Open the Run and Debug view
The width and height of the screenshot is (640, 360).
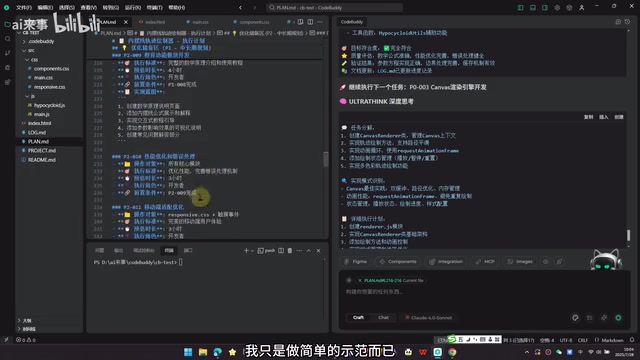pyautogui.click(x=7, y=67)
